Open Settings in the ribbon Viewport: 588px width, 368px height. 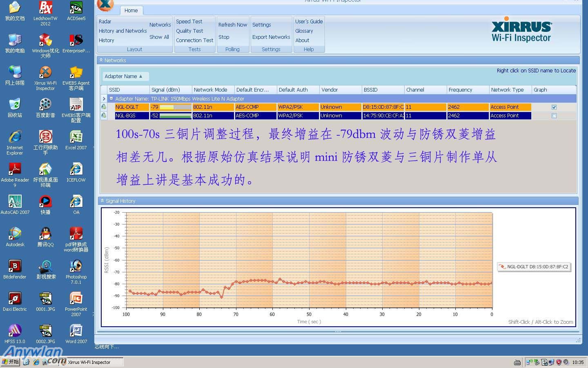point(261,25)
